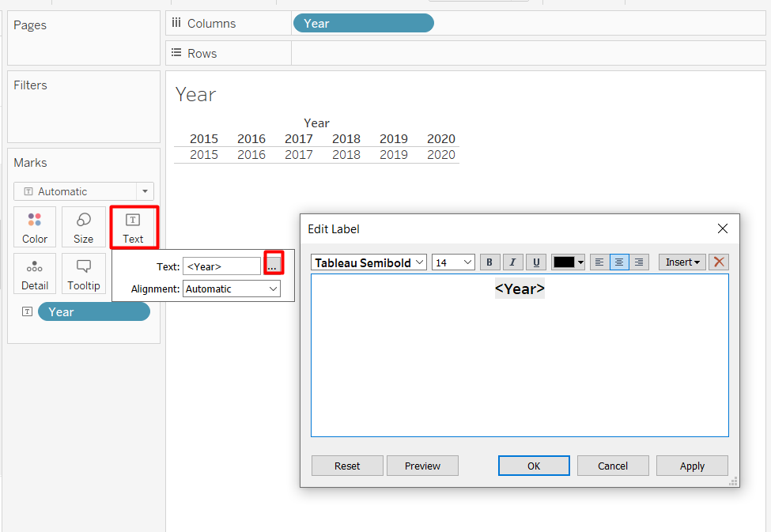This screenshot has height=532, width=771.
Task: Open the black font color swatch picker
Action: pos(569,262)
